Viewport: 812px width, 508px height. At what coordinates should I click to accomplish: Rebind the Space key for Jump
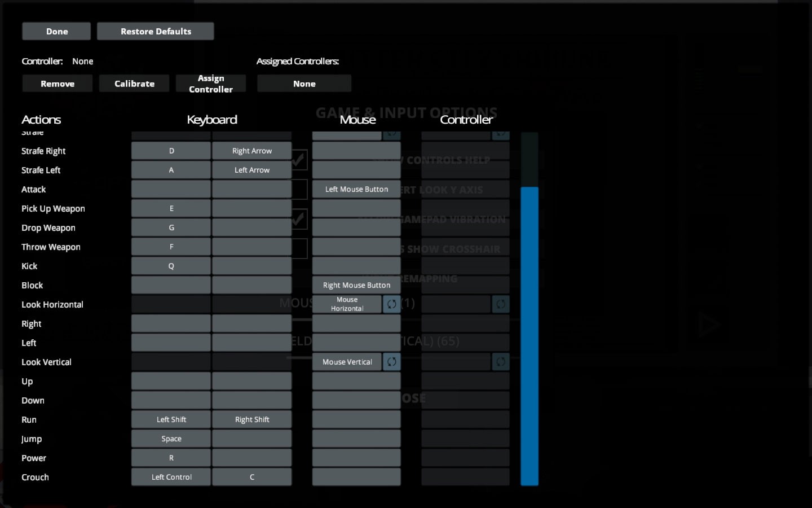tap(171, 439)
